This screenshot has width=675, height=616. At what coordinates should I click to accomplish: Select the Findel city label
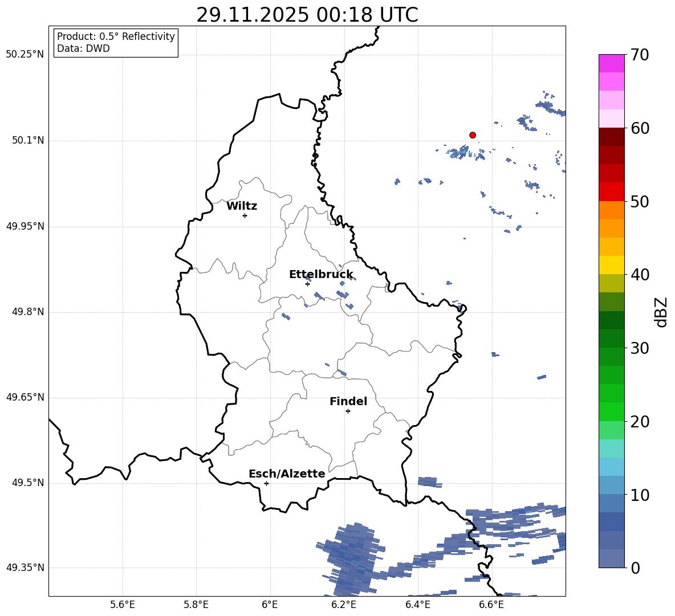(348, 401)
